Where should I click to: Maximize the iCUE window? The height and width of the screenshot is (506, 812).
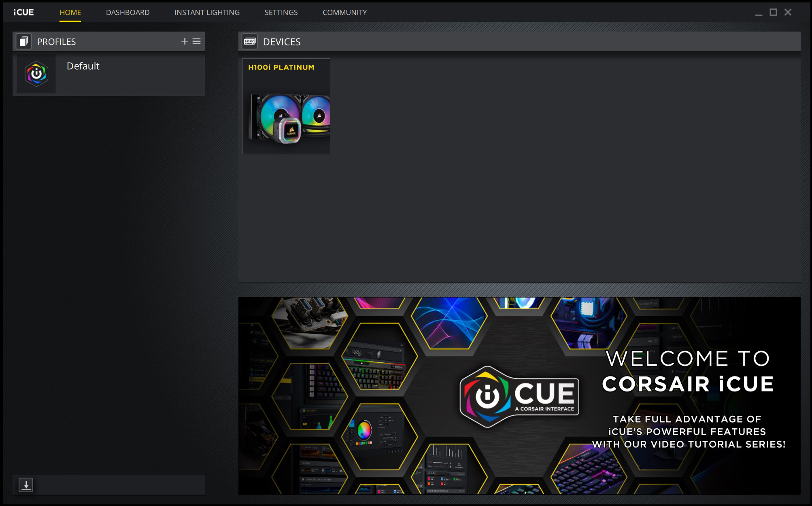[773, 12]
